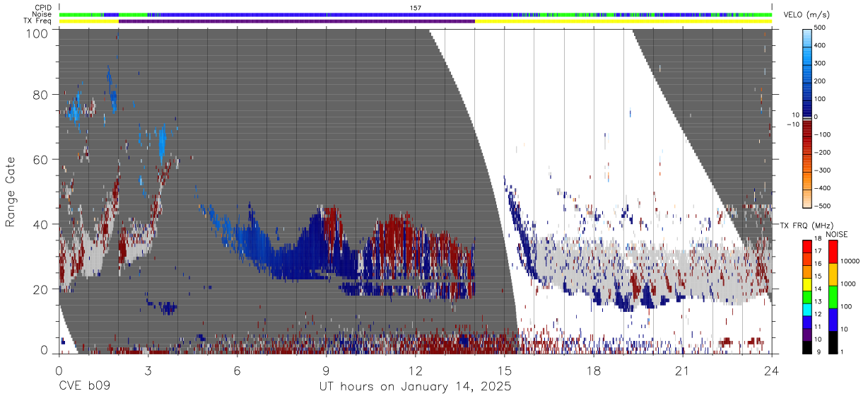Image resolution: width=868 pixels, height=401 pixels.
Task: Click the 20 tick on the Range Gate axis
Action: (x=41, y=289)
